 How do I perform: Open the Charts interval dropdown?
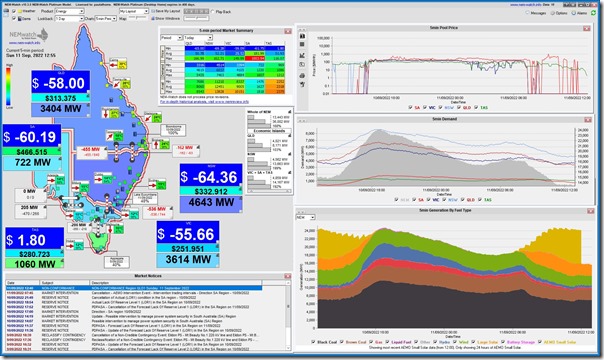(106, 18)
